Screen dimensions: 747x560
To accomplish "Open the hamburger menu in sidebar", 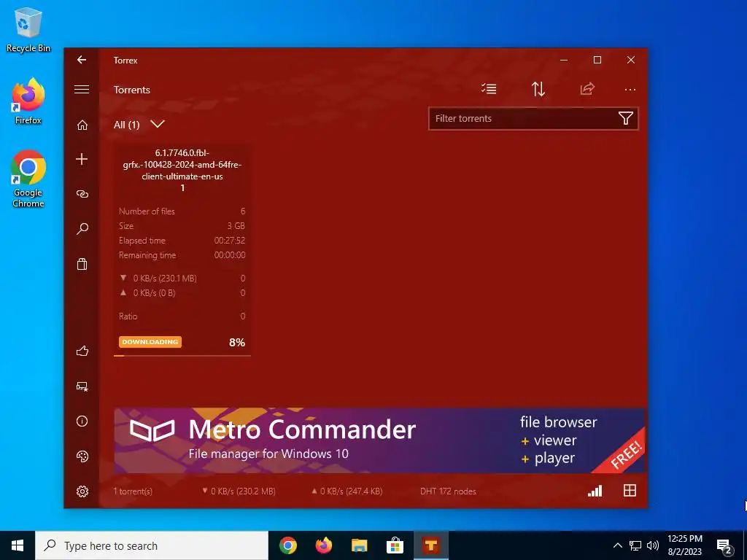I will click(x=82, y=89).
